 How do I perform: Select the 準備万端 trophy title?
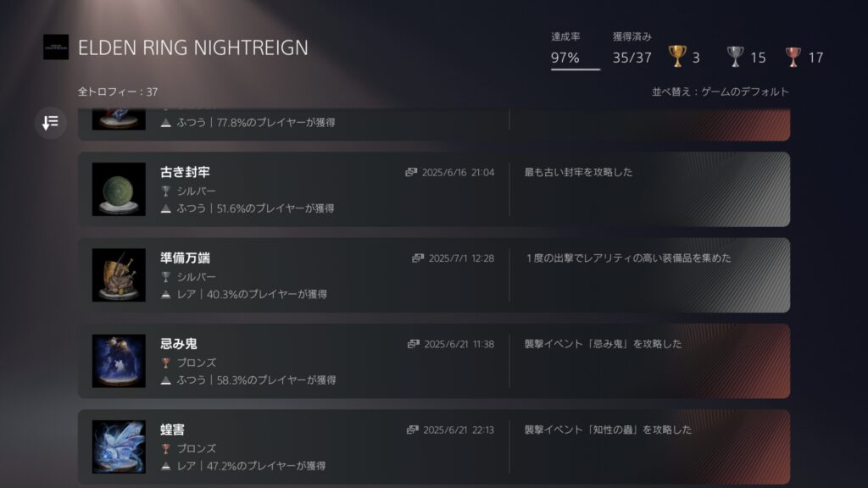coord(186,258)
